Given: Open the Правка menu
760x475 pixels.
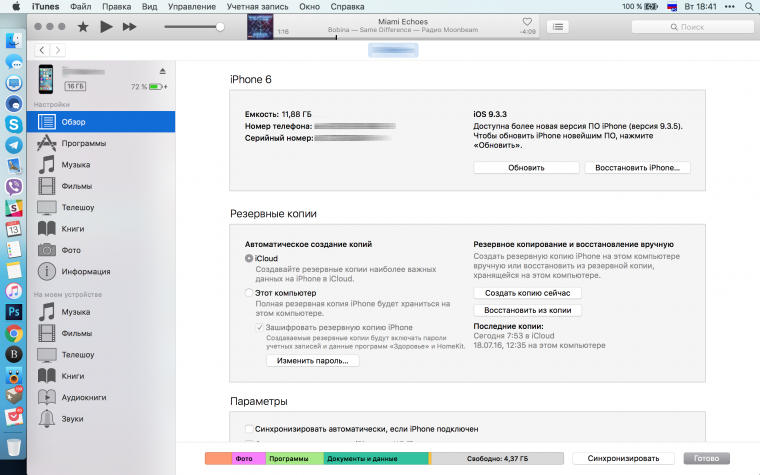Looking at the screenshot, I should (116, 7).
